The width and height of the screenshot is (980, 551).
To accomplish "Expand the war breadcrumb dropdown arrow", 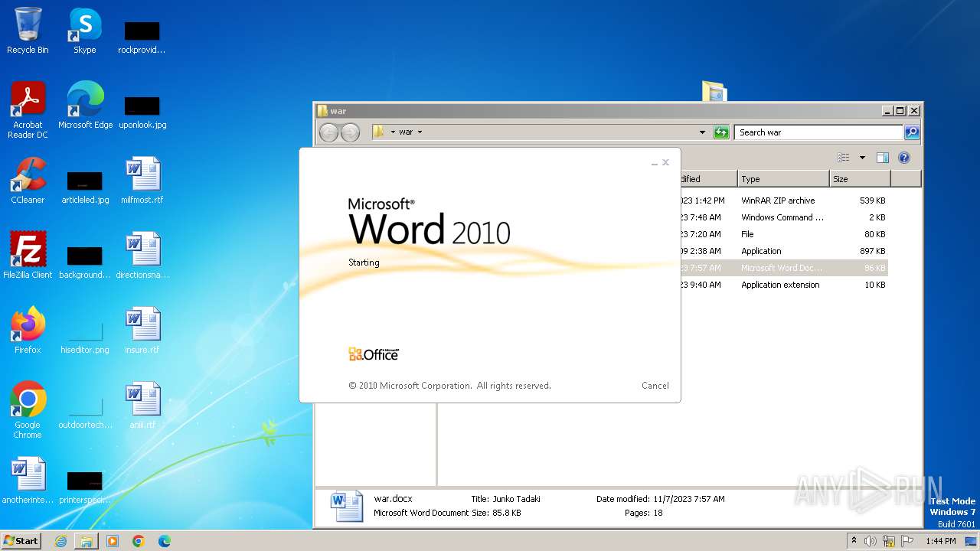I will [420, 132].
